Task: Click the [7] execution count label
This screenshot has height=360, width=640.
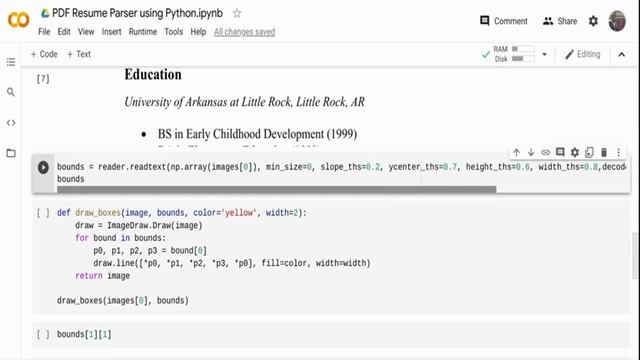Action: (43, 78)
